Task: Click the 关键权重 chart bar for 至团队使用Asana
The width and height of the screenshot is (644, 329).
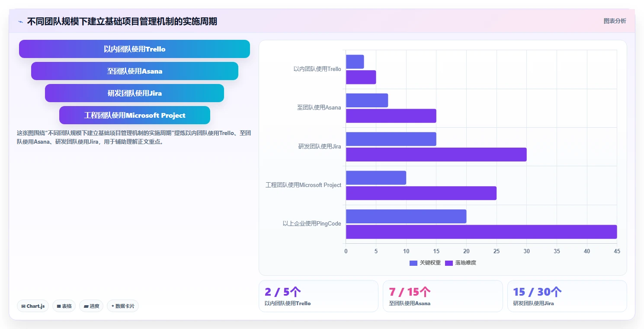Action: [x=367, y=100]
